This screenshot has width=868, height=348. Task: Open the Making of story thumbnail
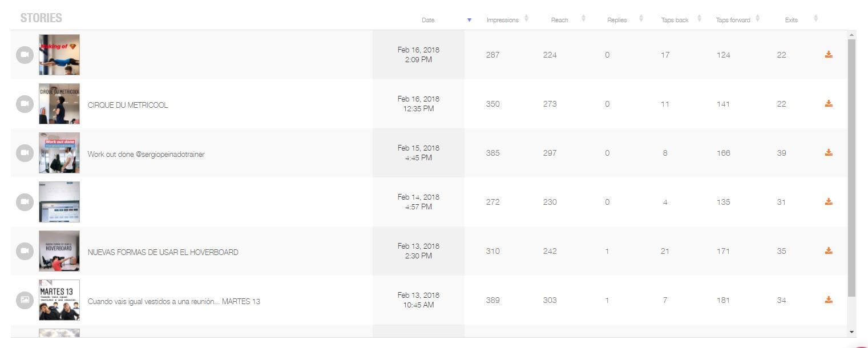tap(59, 55)
